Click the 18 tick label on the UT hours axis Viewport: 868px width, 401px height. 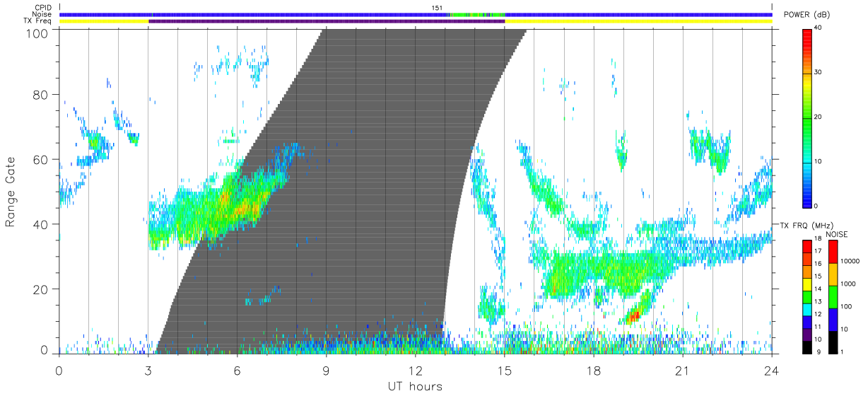[x=594, y=370]
